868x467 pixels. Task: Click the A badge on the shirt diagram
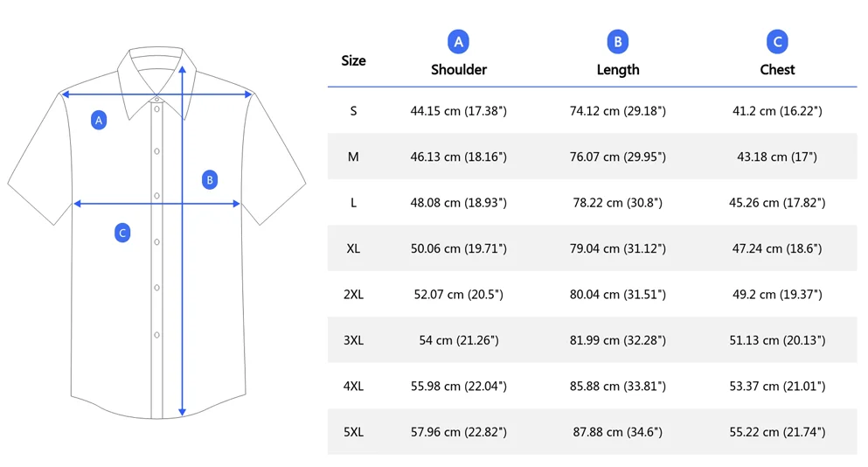pyautogui.click(x=99, y=120)
